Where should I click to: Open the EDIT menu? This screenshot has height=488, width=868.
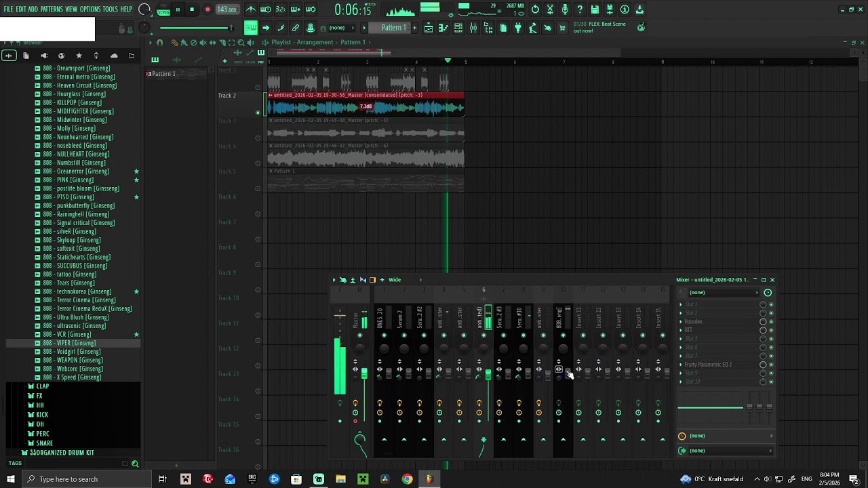21,9
